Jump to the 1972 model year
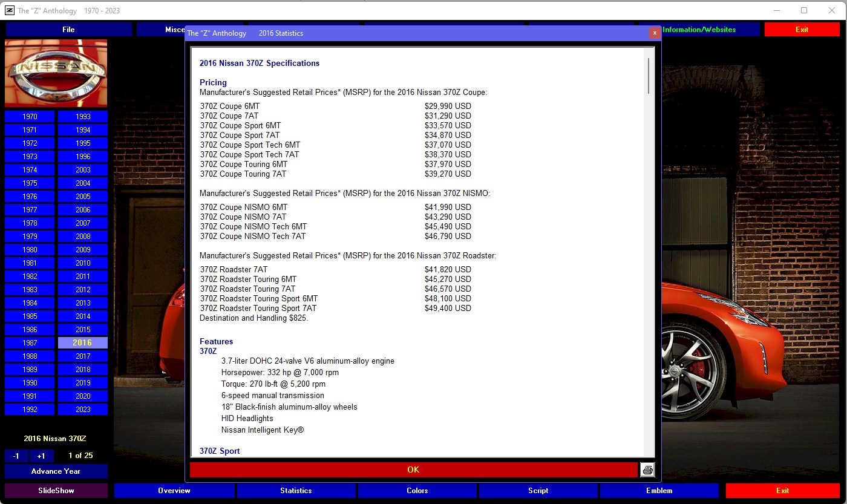 30,143
